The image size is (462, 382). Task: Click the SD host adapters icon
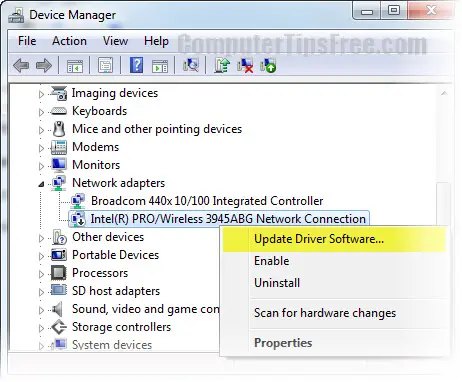[x=59, y=290]
